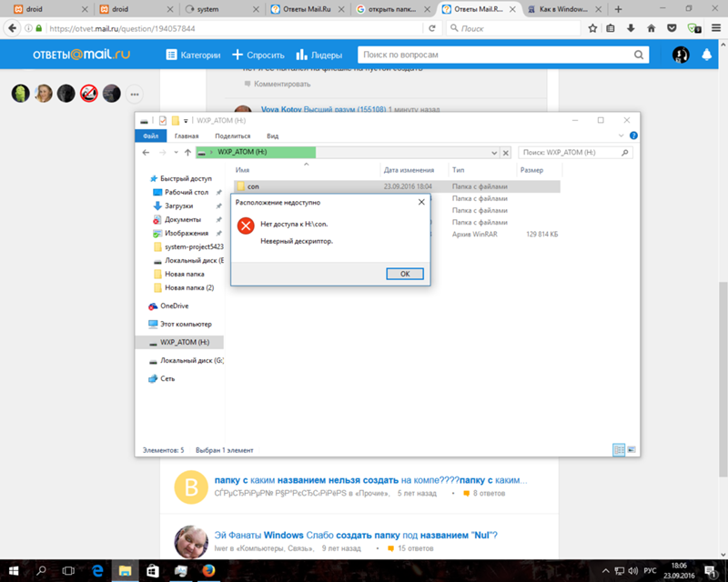Open the quick access toolbar customize dropdown

click(x=186, y=121)
